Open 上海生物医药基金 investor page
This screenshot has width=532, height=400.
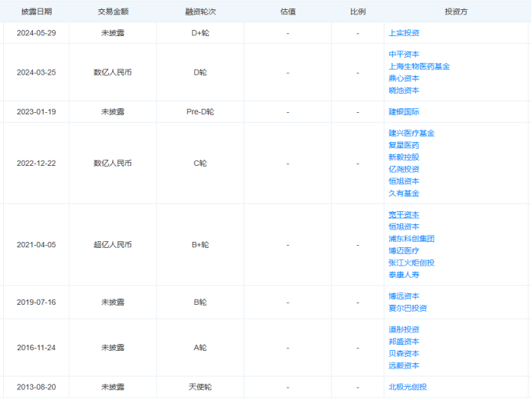click(x=419, y=67)
